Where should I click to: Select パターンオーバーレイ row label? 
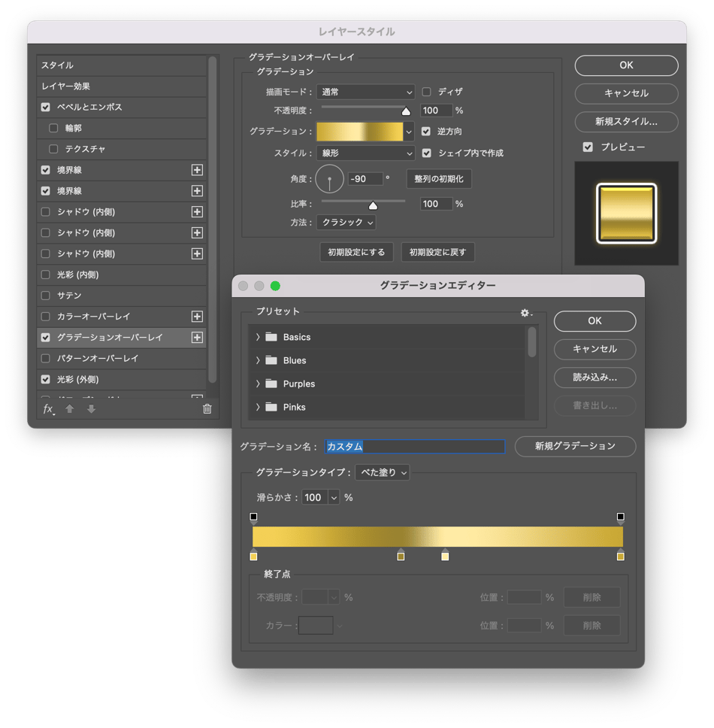pyautogui.click(x=98, y=359)
